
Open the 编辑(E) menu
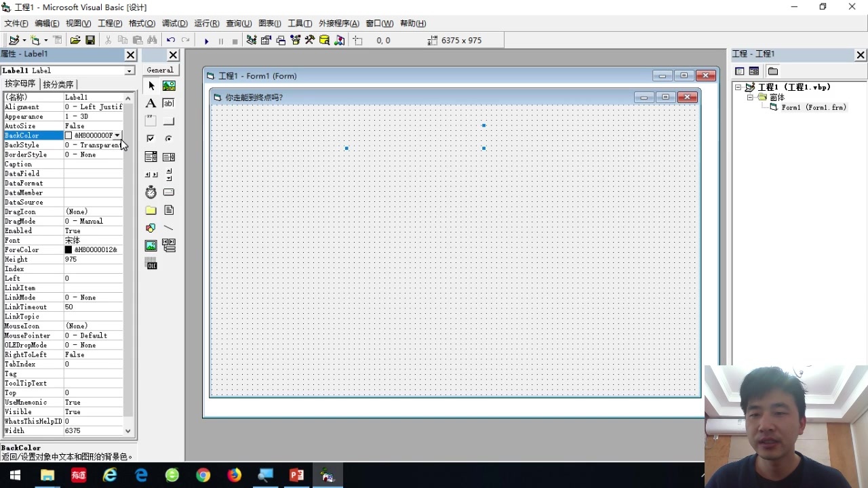pyautogui.click(x=47, y=23)
